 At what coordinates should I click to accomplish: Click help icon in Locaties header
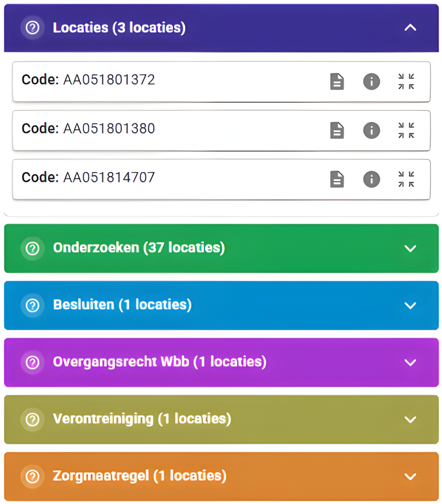(32, 28)
